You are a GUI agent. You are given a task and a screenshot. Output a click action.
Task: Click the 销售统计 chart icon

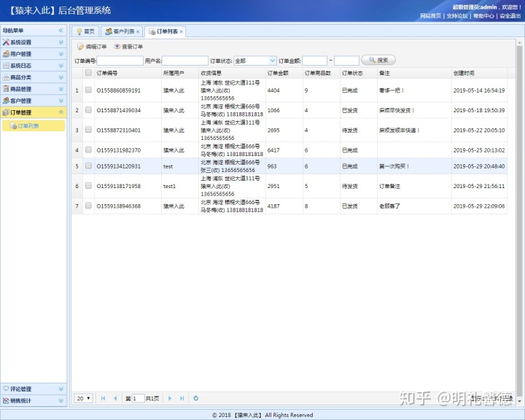pyautogui.click(x=6, y=400)
